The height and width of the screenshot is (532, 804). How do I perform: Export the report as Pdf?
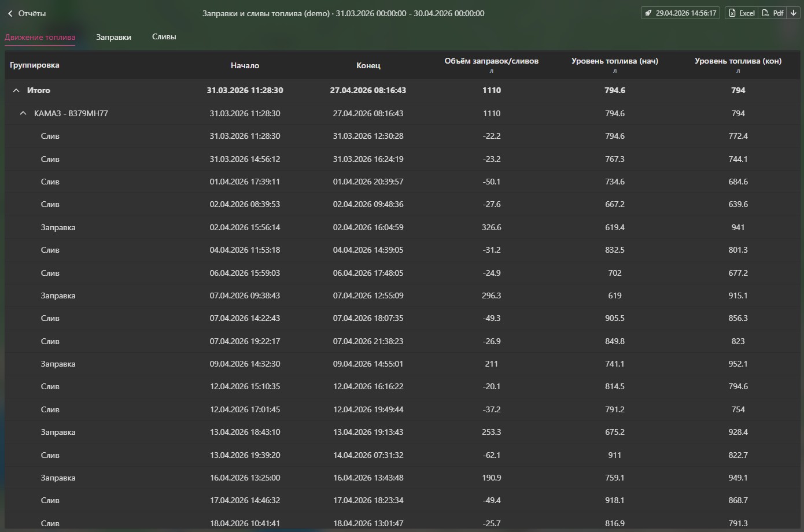pos(773,13)
